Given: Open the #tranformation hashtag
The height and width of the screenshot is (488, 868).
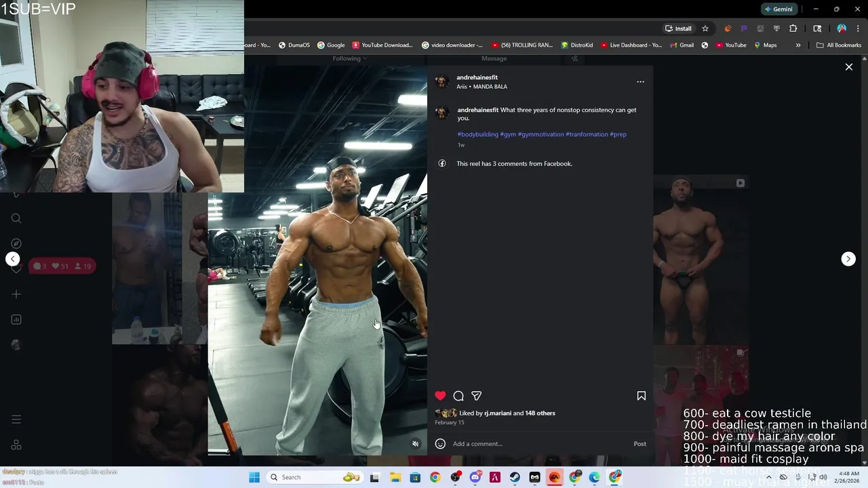Looking at the screenshot, I should [587, 134].
